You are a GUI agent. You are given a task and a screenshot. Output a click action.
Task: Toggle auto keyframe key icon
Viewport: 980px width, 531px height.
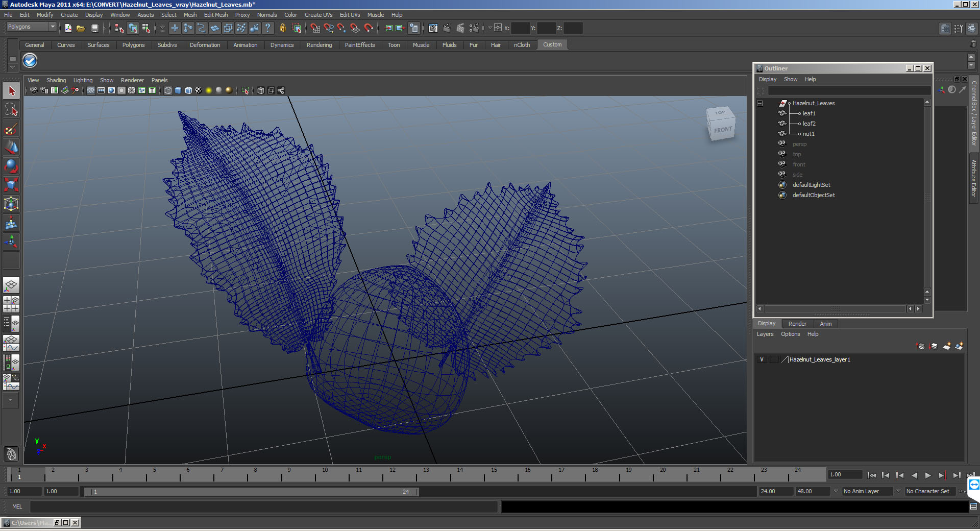point(962,491)
